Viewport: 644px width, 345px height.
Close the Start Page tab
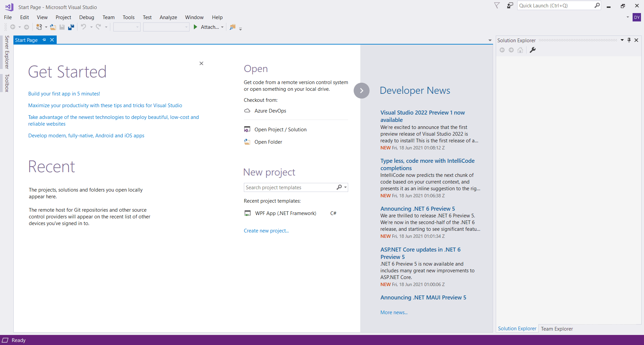[52, 40]
